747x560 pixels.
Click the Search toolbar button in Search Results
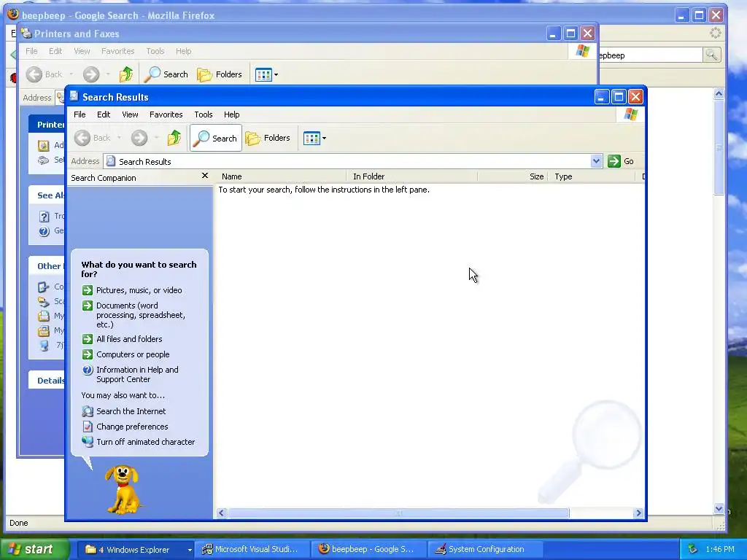click(216, 138)
